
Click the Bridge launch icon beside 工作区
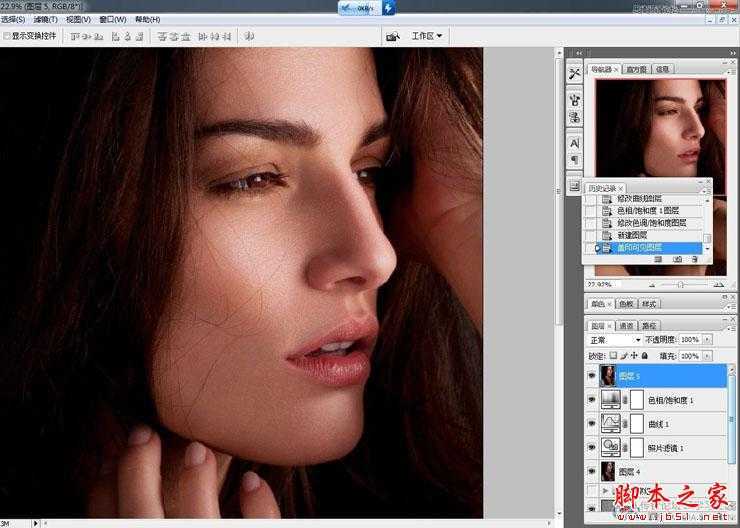(x=393, y=36)
